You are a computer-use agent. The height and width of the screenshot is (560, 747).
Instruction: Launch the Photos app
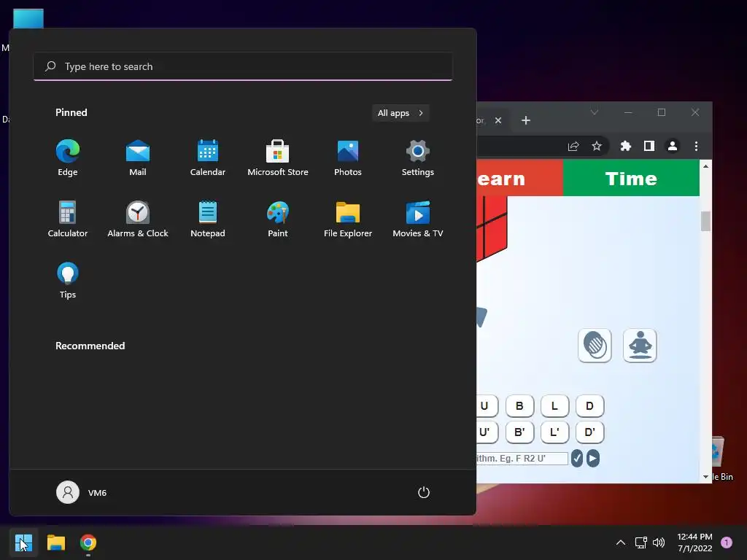(348, 158)
